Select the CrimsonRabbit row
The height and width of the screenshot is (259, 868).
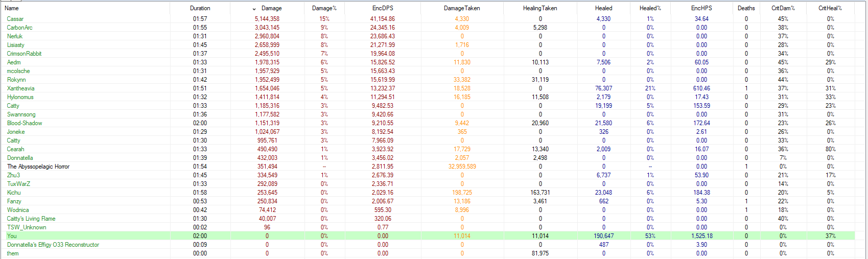24,54
